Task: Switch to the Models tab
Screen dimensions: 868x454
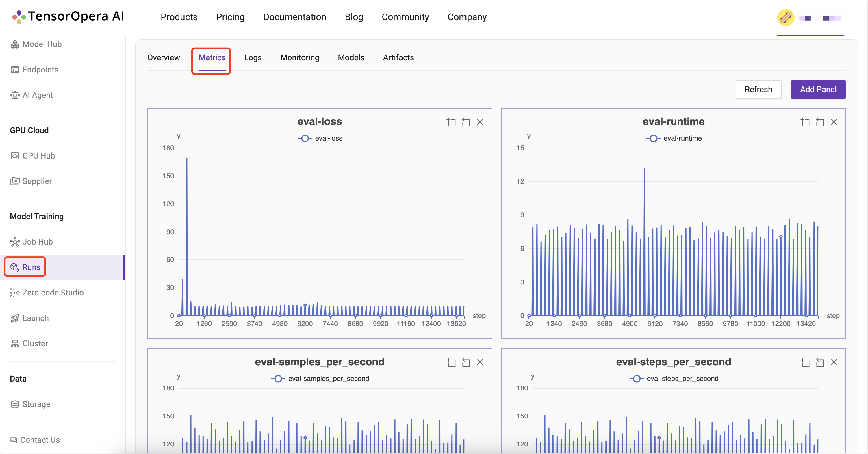Action: point(351,57)
